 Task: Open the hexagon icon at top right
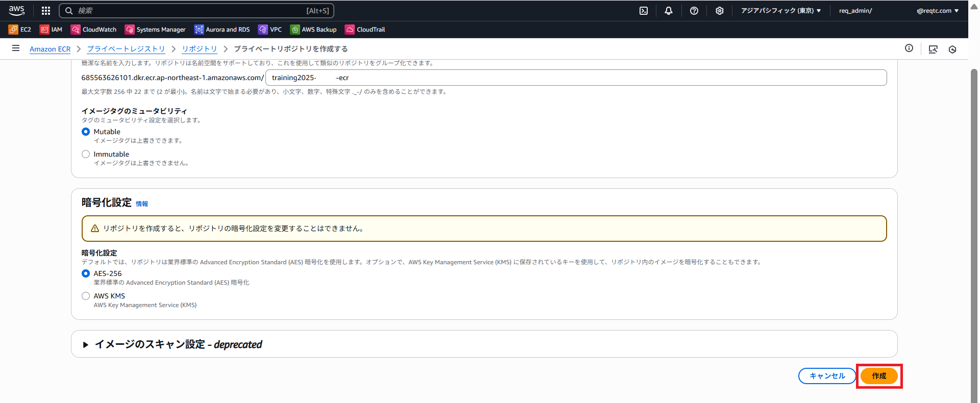[x=952, y=49]
